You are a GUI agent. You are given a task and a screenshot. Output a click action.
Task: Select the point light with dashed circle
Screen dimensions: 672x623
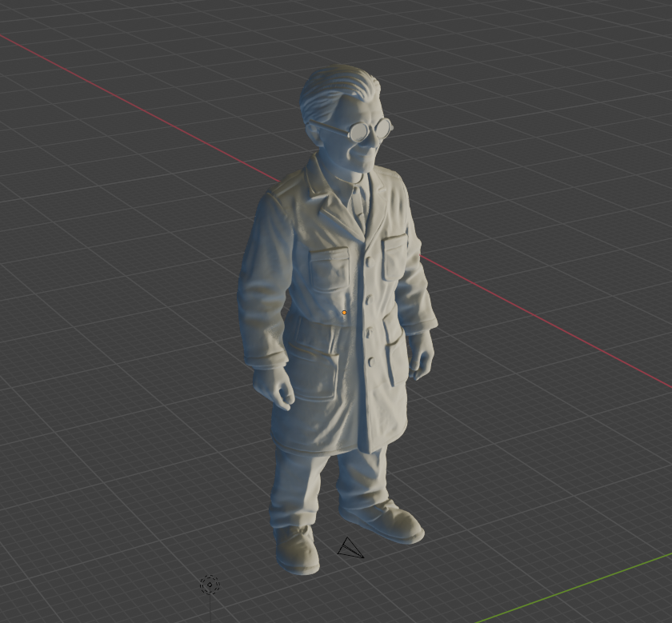210,585
